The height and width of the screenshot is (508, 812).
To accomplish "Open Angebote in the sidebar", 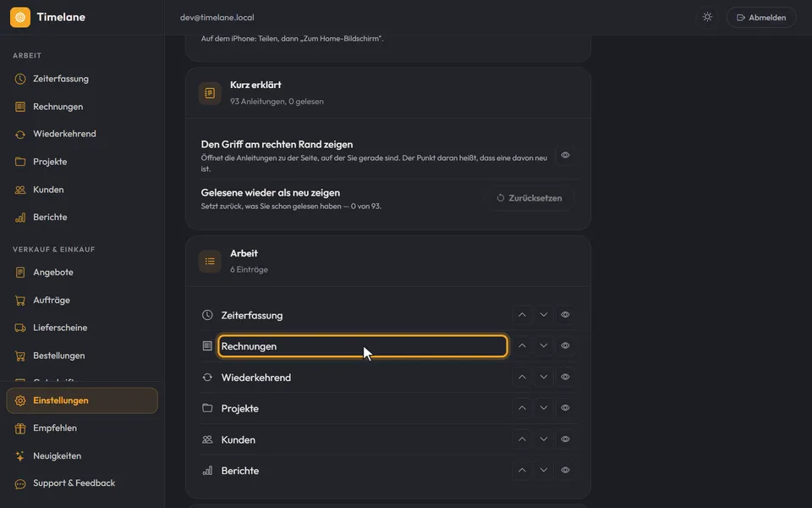I will [82, 272].
